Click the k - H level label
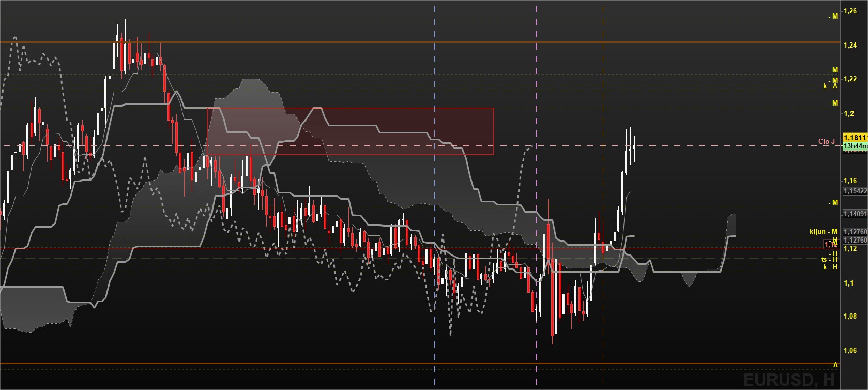 [830, 267]
